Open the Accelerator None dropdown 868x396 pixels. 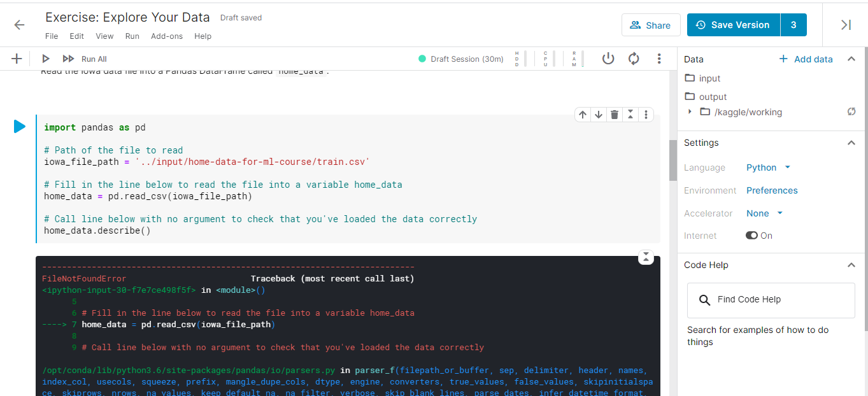coord(764,213)
